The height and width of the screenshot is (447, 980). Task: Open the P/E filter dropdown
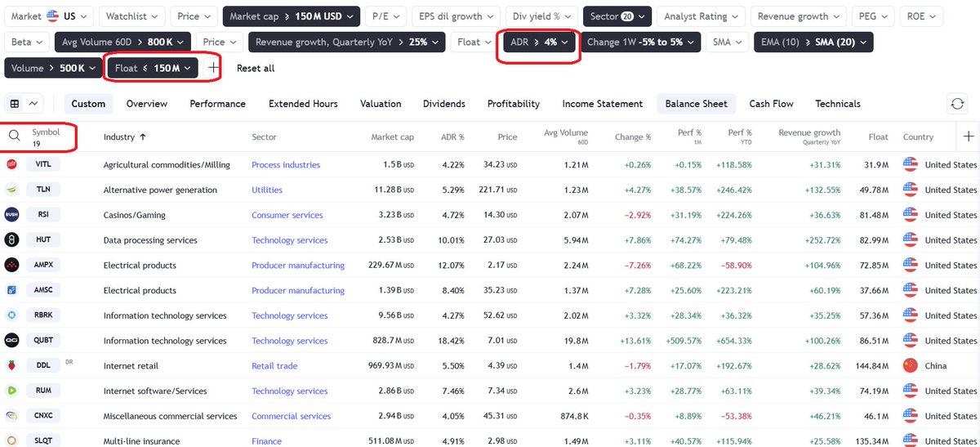click(x=385, y=16)
